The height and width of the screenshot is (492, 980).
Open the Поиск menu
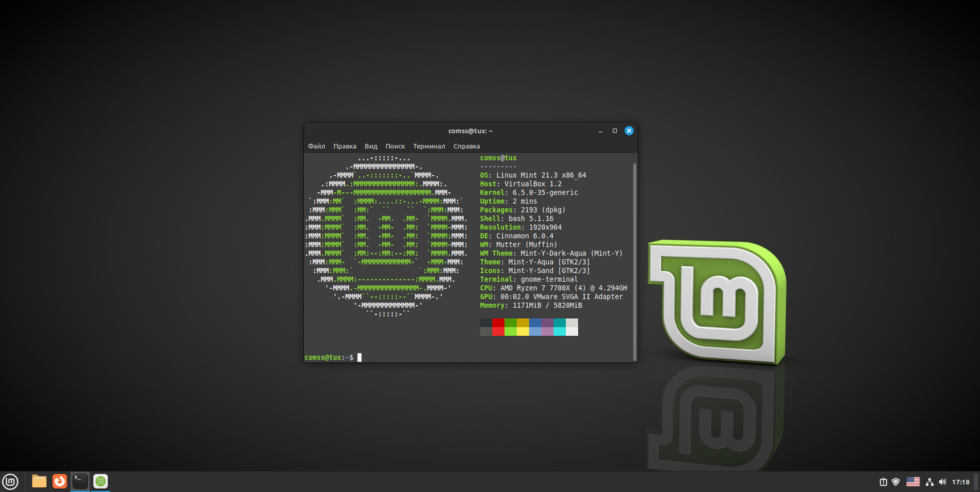(x=395, y=146)
